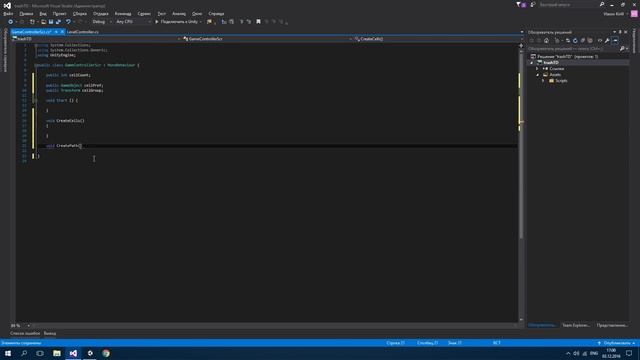
Task: Click the notifications flag icon in title bar
Action: click(521, 4)
